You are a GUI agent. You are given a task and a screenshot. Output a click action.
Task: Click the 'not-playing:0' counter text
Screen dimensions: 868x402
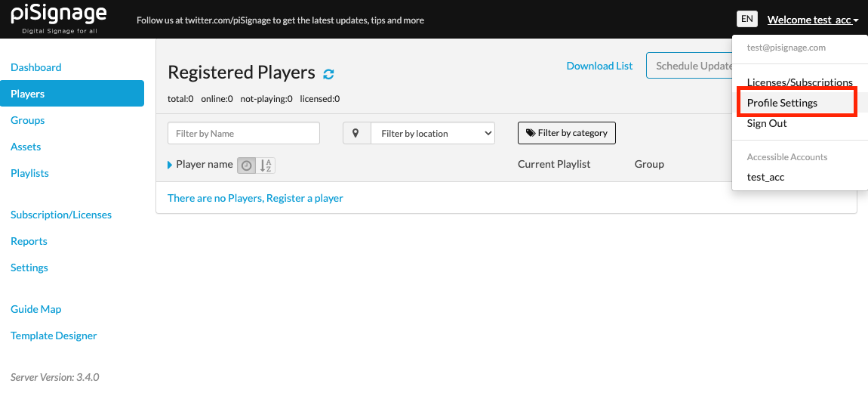[x=266, y=99]
